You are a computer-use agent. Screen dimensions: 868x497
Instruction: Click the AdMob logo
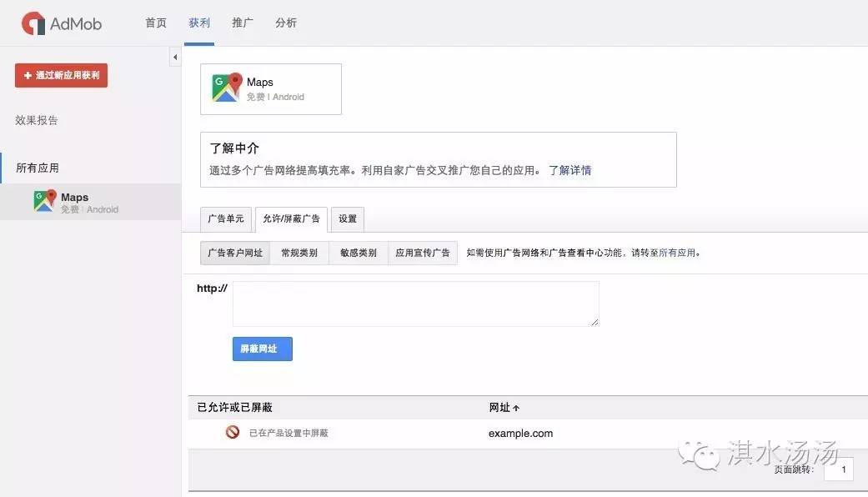coord(62,23)
